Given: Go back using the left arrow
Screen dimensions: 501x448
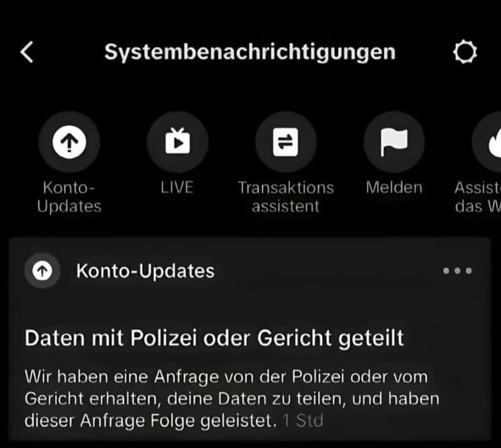Looking at the screenshot, I should [x=27, y=52].
